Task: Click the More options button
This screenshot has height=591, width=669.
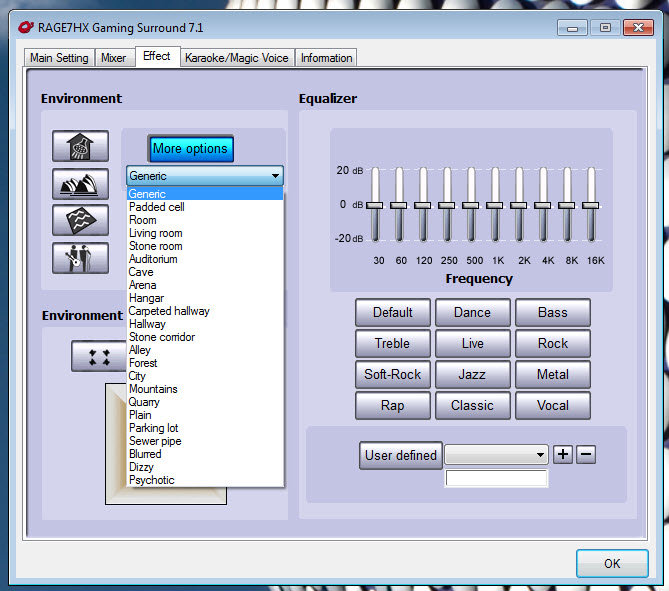Action: pos(190,148)
